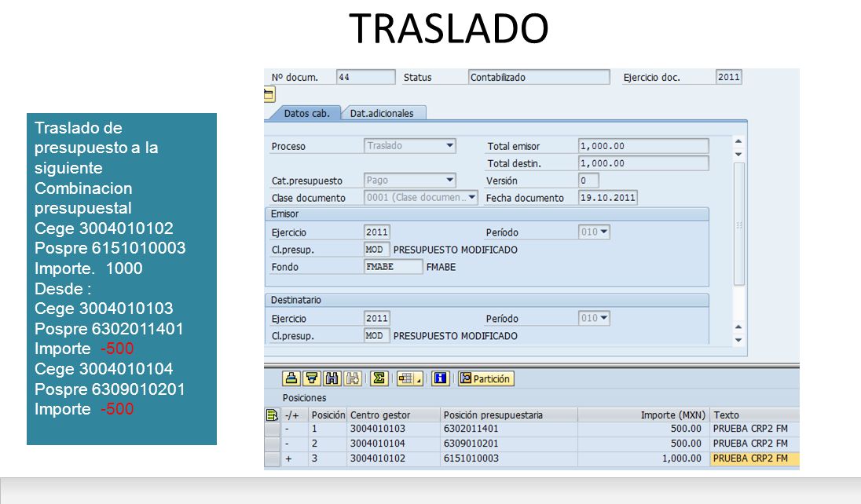The height and width of the screenshot is (504, 861).
Task: Click the Nº docum. field showing 44
Action: [366, 77]
